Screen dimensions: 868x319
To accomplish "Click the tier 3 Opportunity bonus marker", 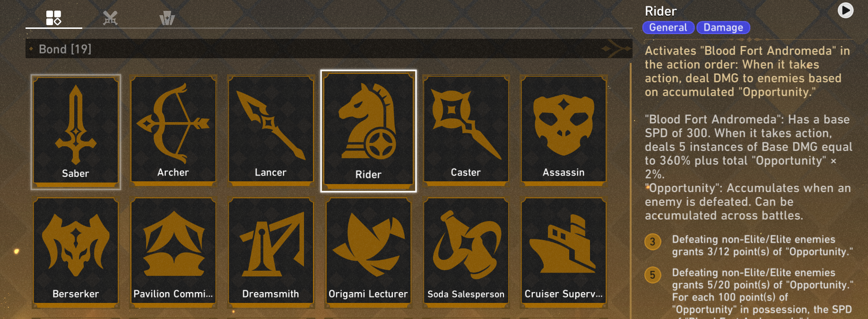I will pyautogui.click(x=652, y=242).
